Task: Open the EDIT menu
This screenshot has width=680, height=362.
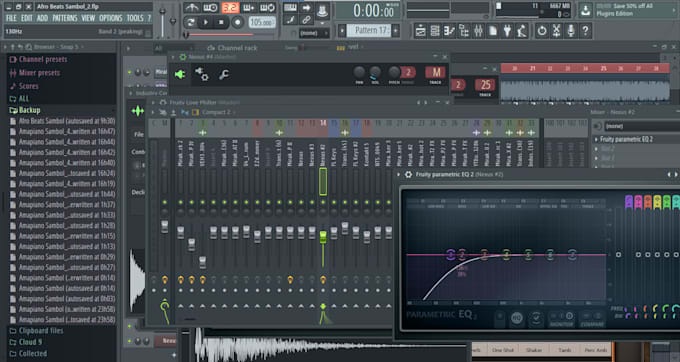Action: tap(26, 18)
